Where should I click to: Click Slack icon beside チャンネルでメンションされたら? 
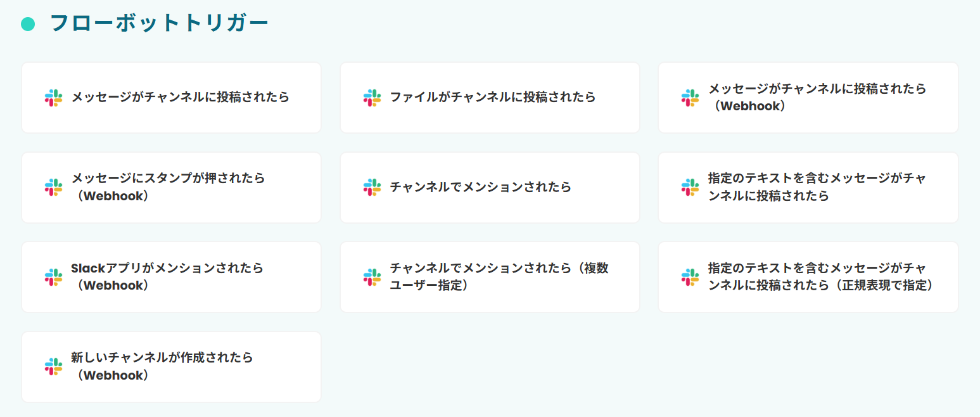pyautogui.click(x=372, y=187)
